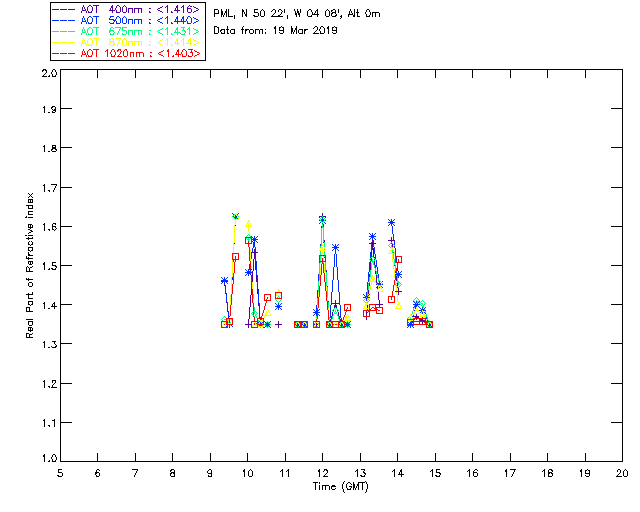This screenshot has width=640, height=512.
Task: Click the 2.0 tick on y-axis
Action: pos(48,74)
